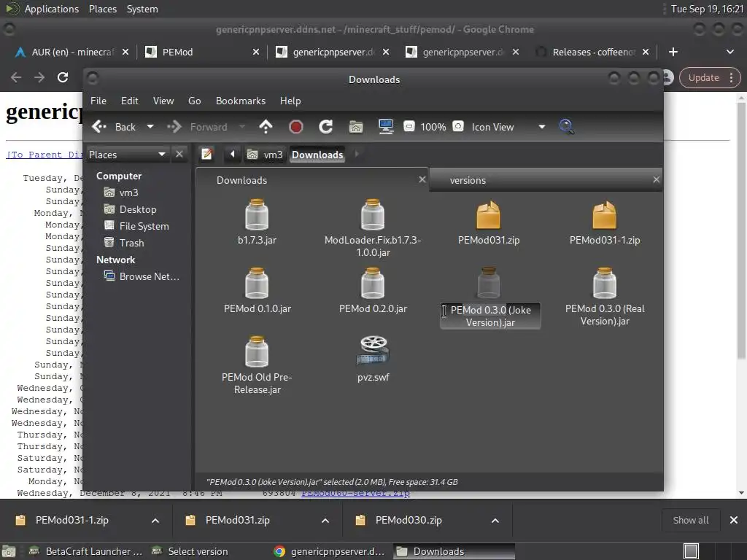The width and height of the screenshot is (747, 560).
Task: Open the Icon View mode dropdown
Action: pos(508,127)
